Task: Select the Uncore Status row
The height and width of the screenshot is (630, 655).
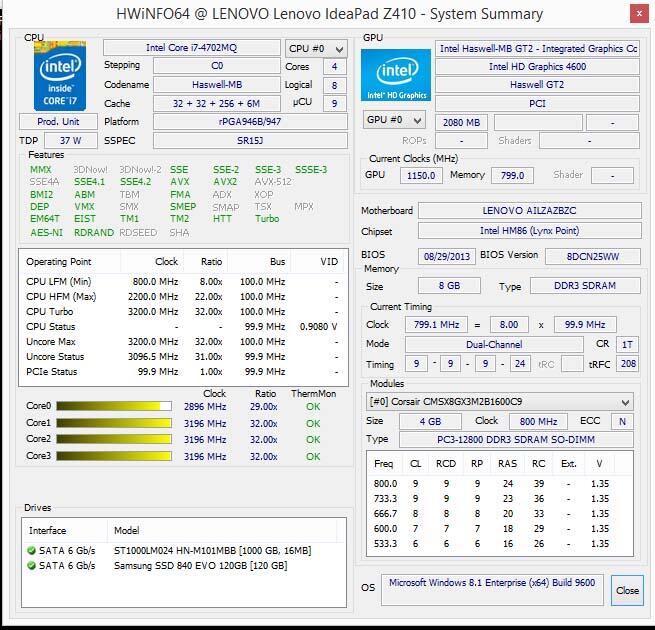Action: pyautogui.click(x=183, y=357)
